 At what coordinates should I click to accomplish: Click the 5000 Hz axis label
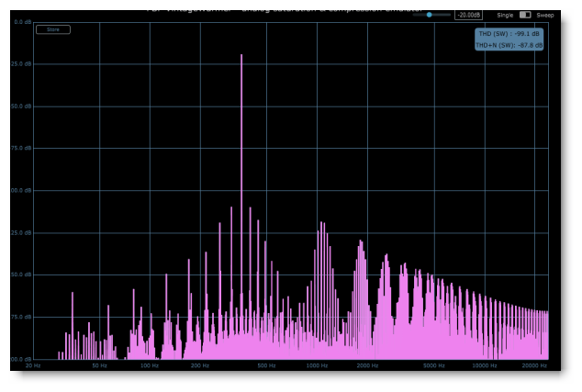click(434, 365)
